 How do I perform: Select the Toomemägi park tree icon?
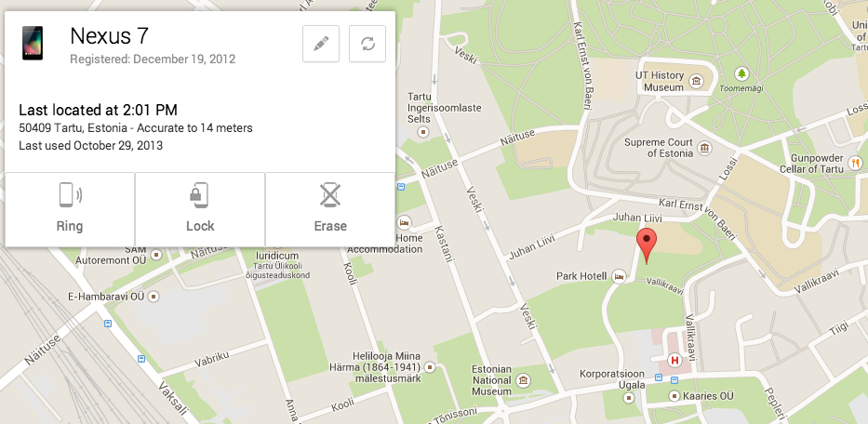coord(741,73)
